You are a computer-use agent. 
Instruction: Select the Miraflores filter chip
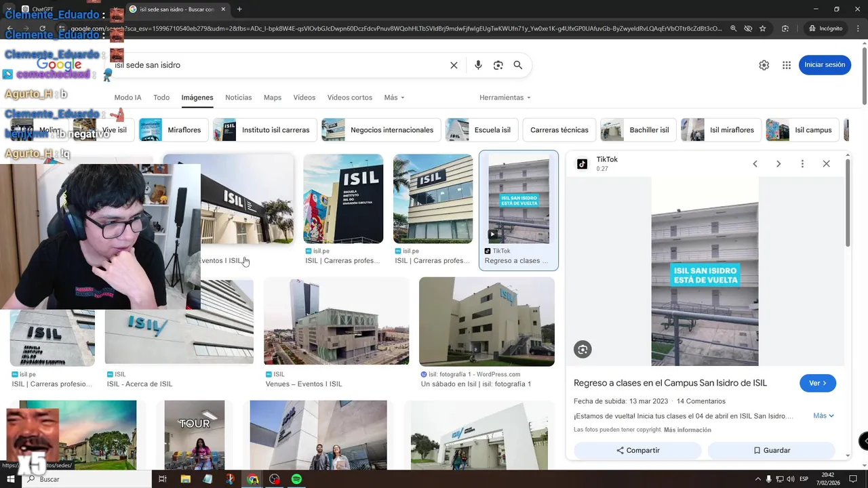tap(174, 129)
